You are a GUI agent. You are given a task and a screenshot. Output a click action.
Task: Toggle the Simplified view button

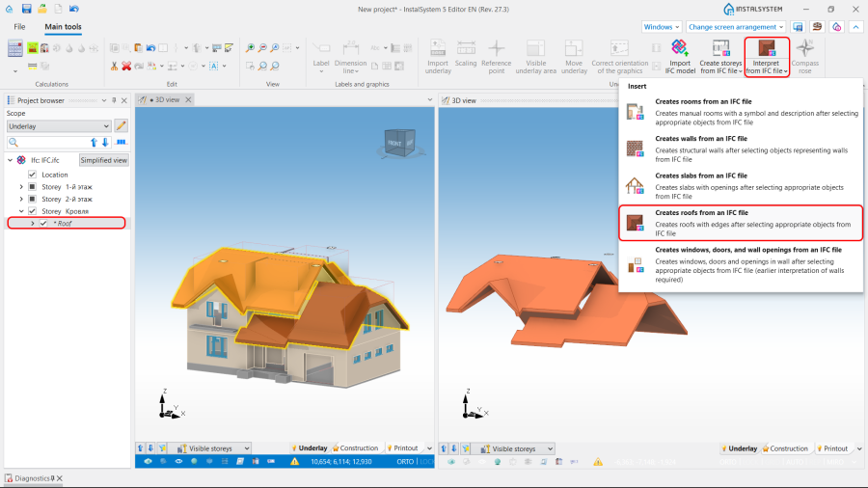(x=103, y=160)
